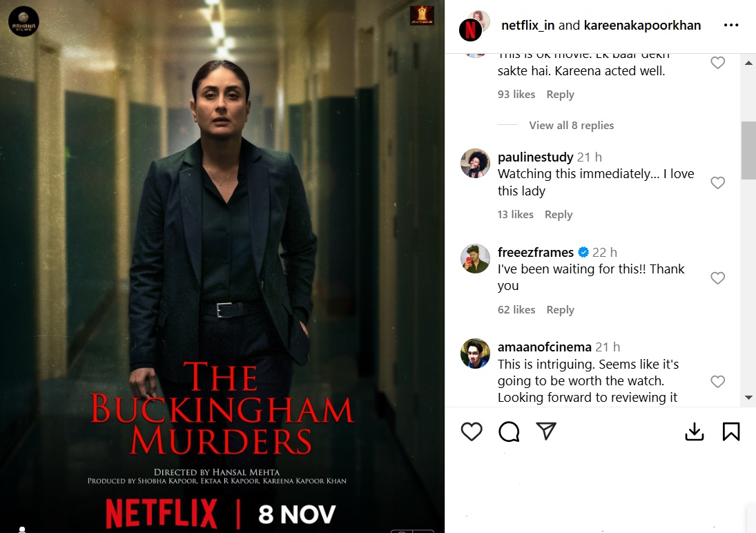Open the Buckingham Murders poster image
The height and width of the screenshot is (533, 756).
[x=222, y=266]
